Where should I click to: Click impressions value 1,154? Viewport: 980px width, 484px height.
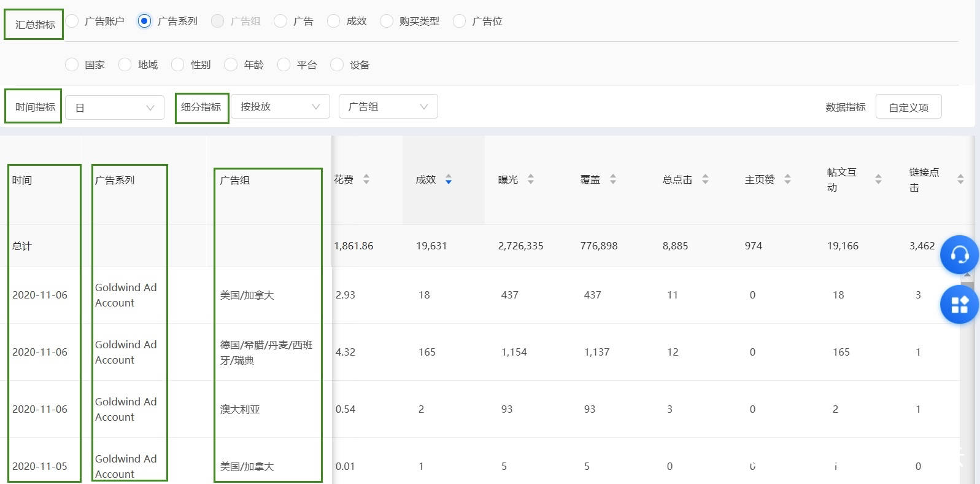514,352
